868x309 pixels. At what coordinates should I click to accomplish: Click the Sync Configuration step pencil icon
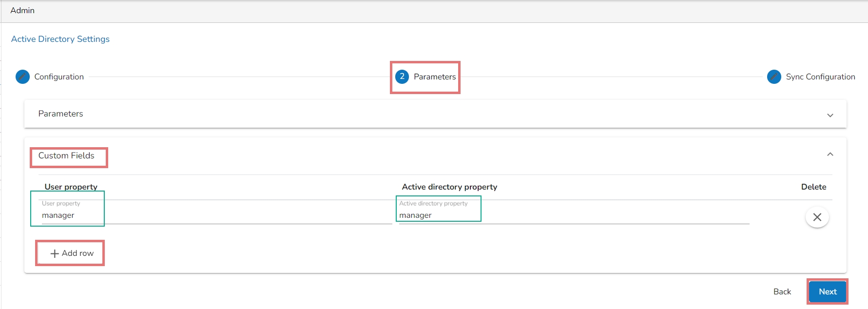click(x=774, y=77)
